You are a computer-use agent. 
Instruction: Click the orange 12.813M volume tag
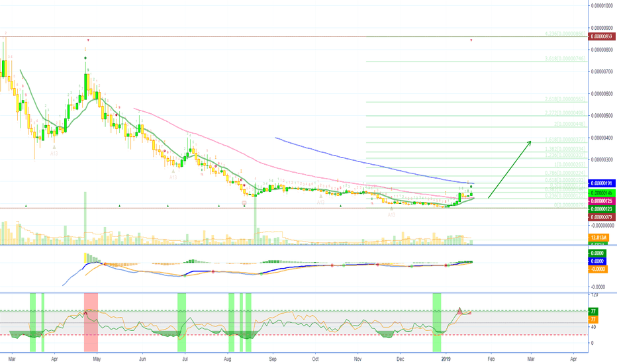[x=598, y=238]
